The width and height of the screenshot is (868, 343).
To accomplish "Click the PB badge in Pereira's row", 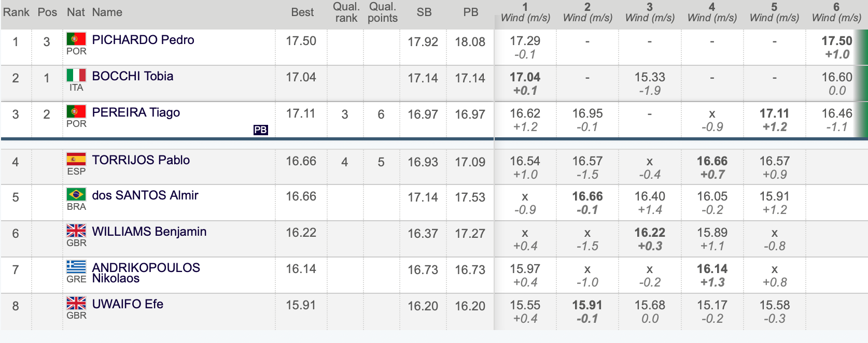I will [261, 130].
